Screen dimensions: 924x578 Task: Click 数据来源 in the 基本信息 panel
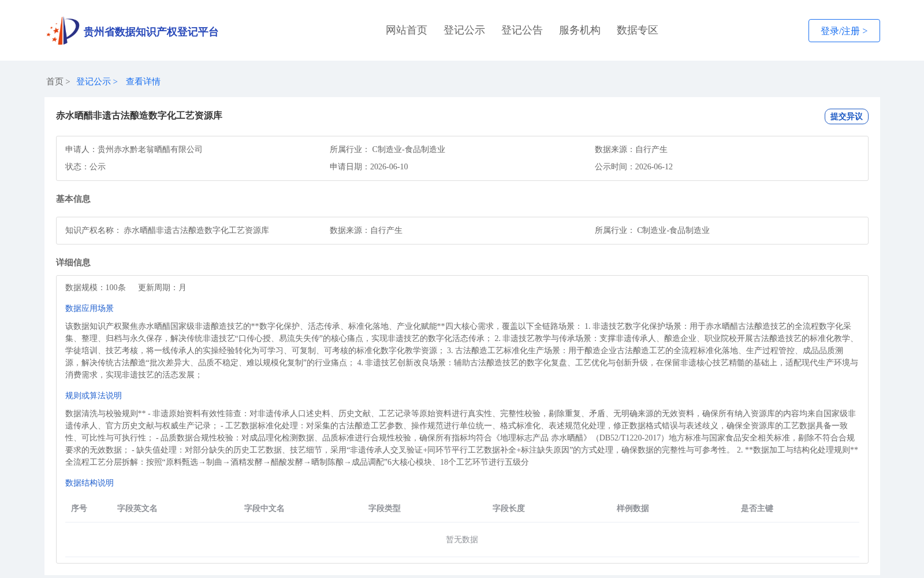click(x=366, y=230)
